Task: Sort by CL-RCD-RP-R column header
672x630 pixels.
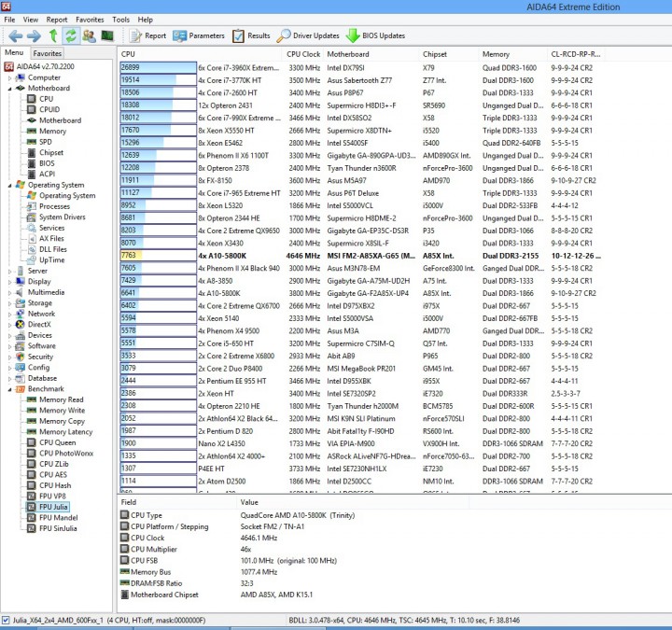Action: click(x=576, y=54)
